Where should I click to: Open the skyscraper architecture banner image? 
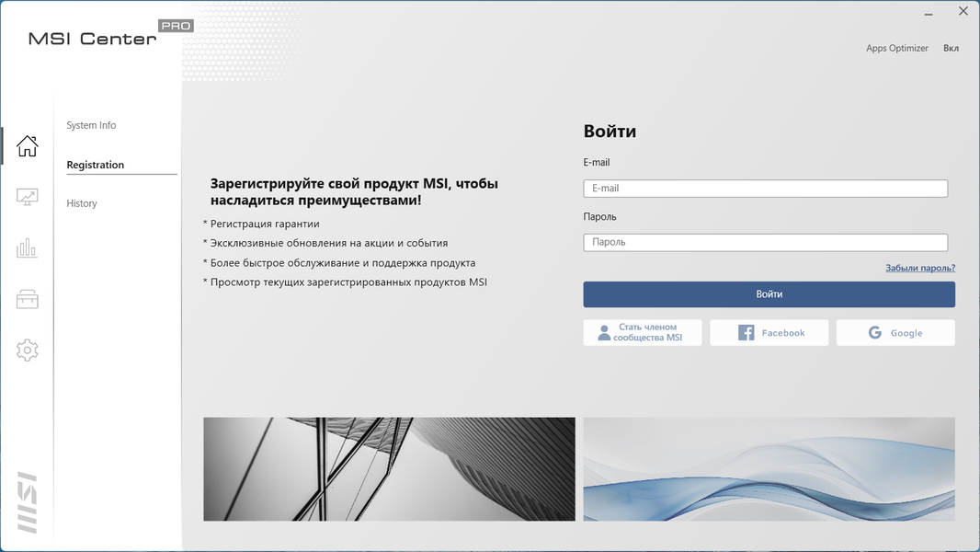pos(389,469)
